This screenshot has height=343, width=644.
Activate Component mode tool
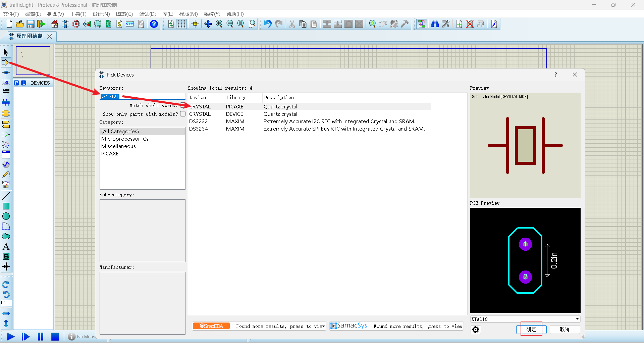click(6, 62)
